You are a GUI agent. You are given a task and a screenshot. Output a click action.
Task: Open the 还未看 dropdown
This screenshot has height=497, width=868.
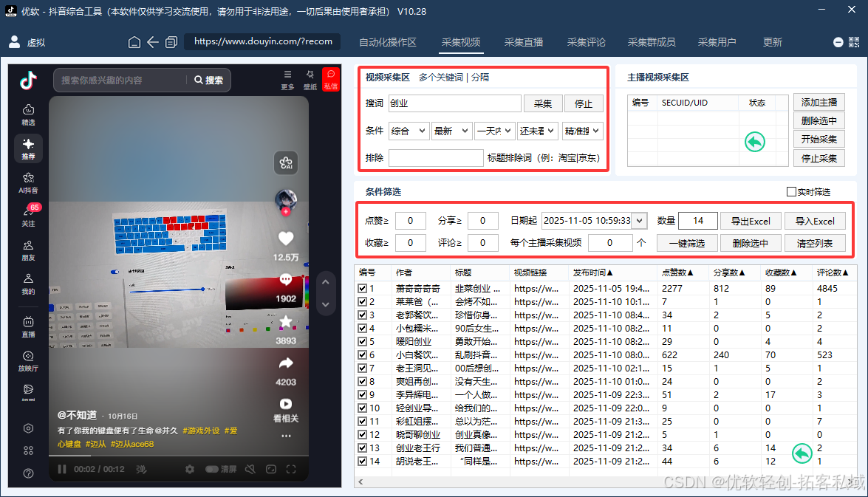pyautogui.click(x=538, y=131)
